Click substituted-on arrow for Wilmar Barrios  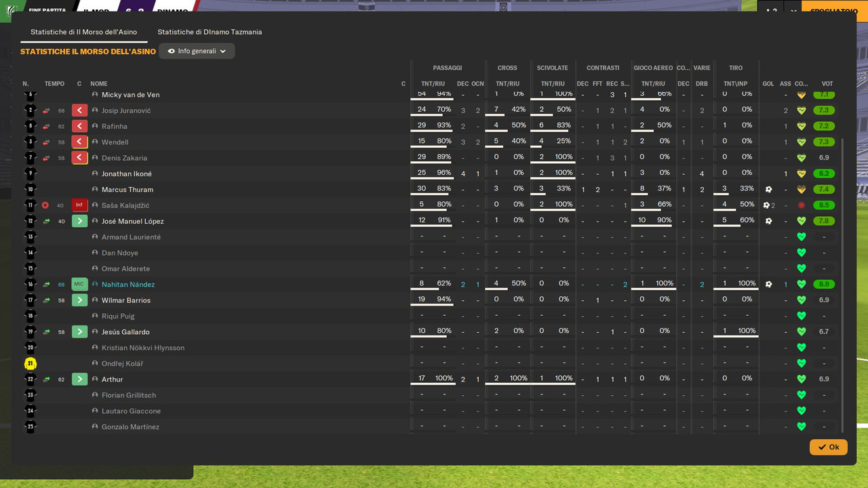(x=80, y=300)
